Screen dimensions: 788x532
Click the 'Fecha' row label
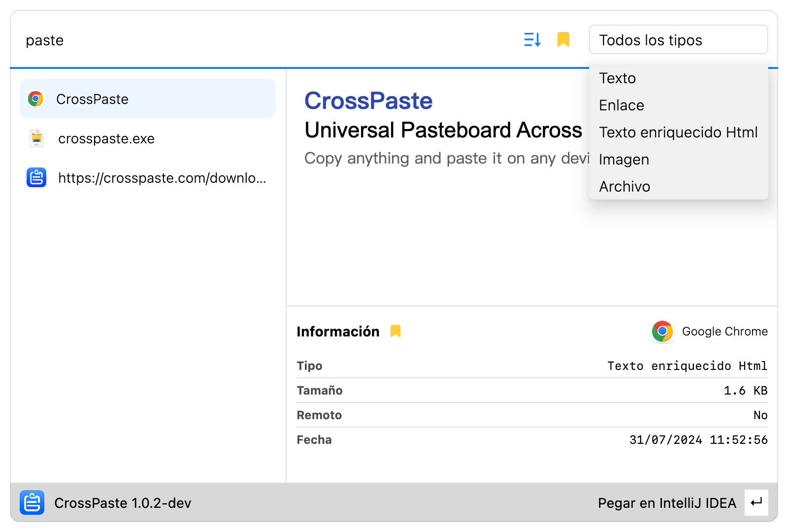314,440
